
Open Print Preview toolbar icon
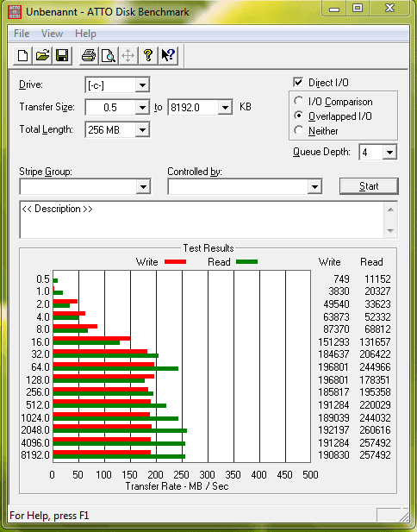[109, 55]
